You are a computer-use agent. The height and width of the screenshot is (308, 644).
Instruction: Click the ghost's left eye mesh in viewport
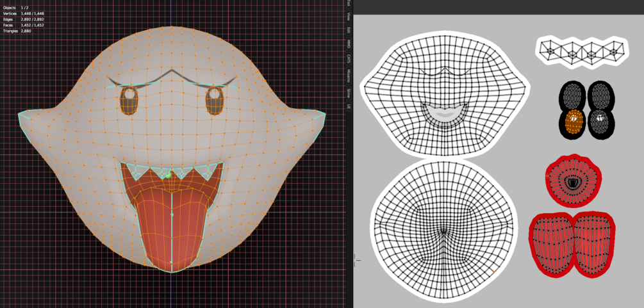click(x=129, y=100)
